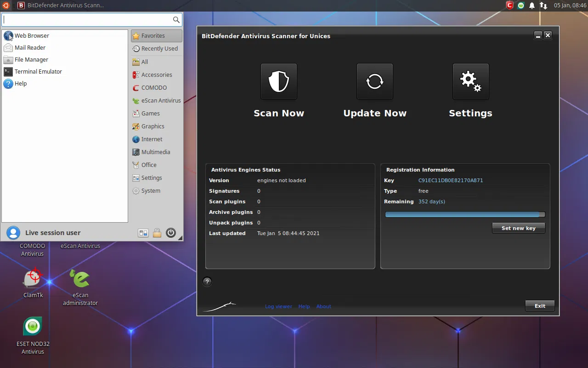588x368 pixels.
Task: Click the registration key C91EC11DB0E82170A871
Action: (x=451, y=180)
